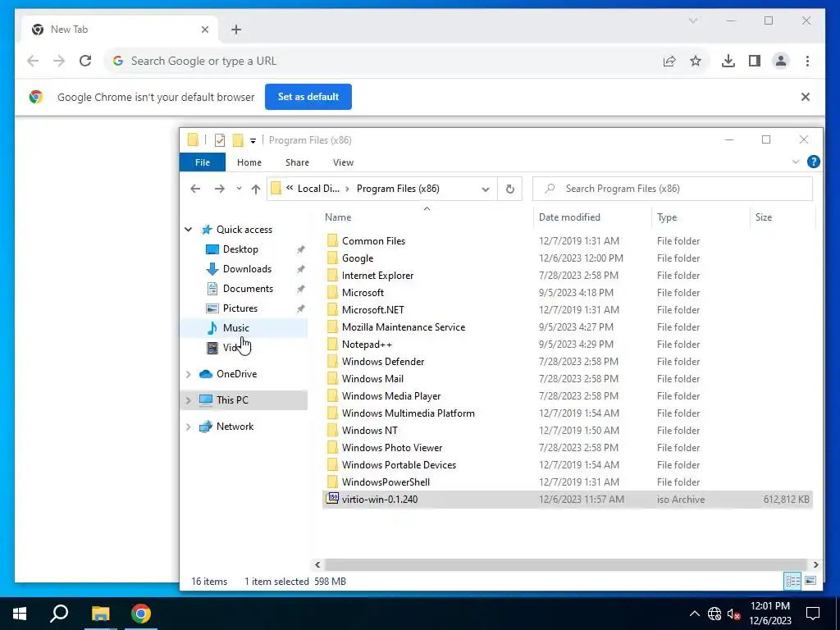
Task: Open Chrome downloads tray
Action: 728,61
